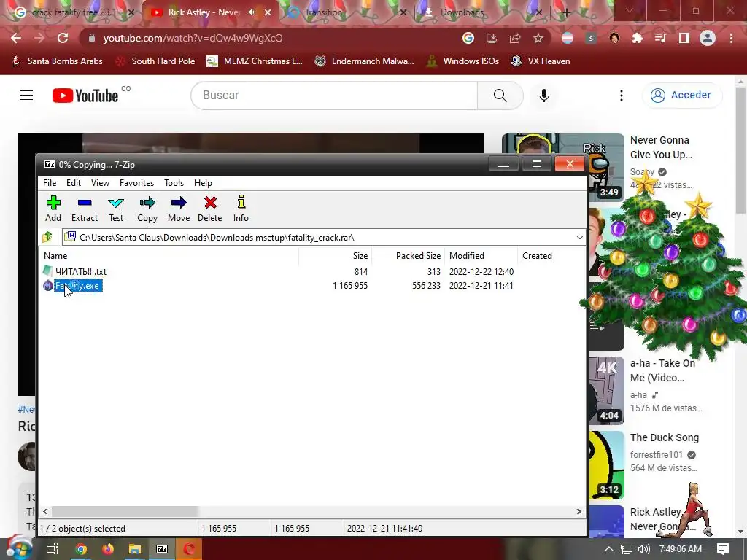Click the share page icon in address bar
Viewport: 747px width, 560px height.
point(515,38)
